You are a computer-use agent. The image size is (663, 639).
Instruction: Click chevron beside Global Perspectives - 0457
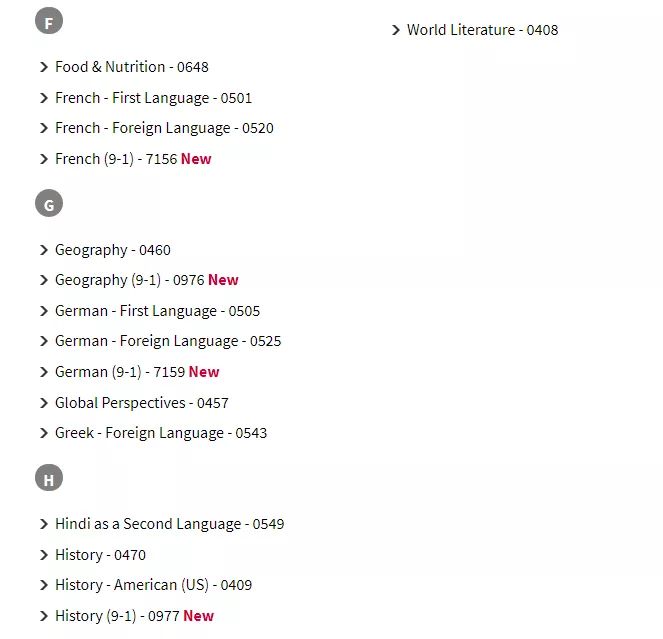pos(44,403)
